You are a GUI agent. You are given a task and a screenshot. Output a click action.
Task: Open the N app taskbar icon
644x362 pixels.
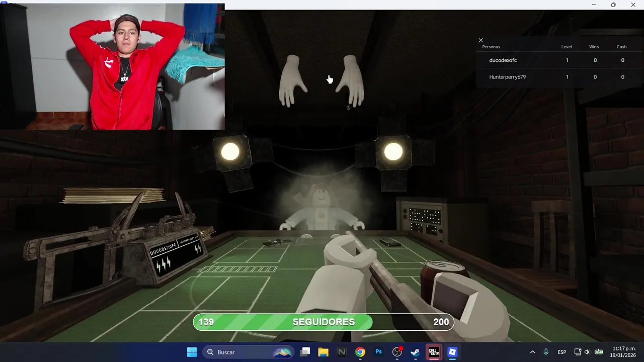(342, 352)
